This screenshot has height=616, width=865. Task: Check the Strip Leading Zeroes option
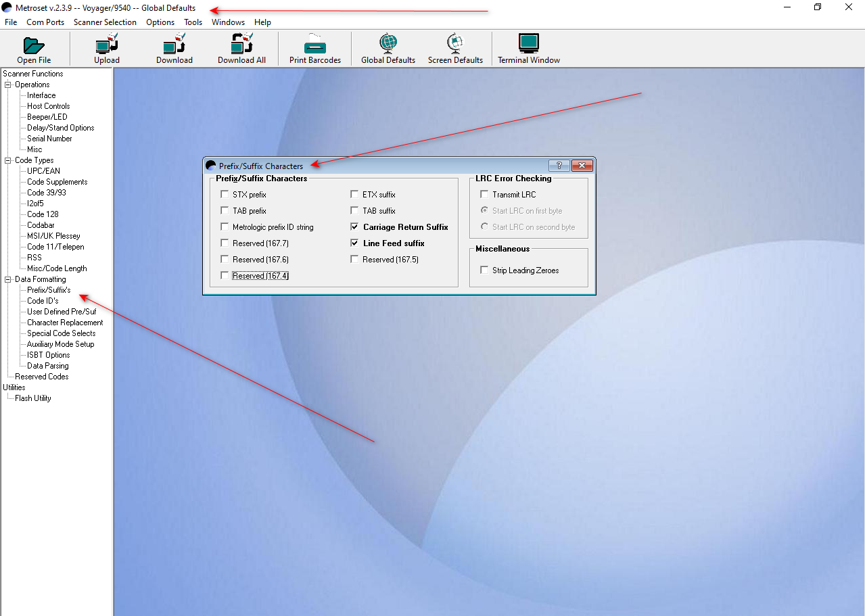click(x=484, y=270)
